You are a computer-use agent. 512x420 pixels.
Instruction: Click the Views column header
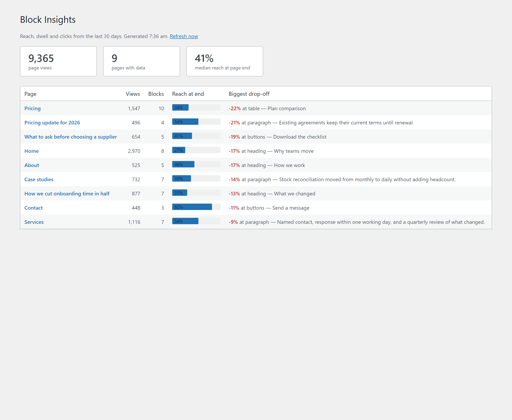tap(133, 94)
